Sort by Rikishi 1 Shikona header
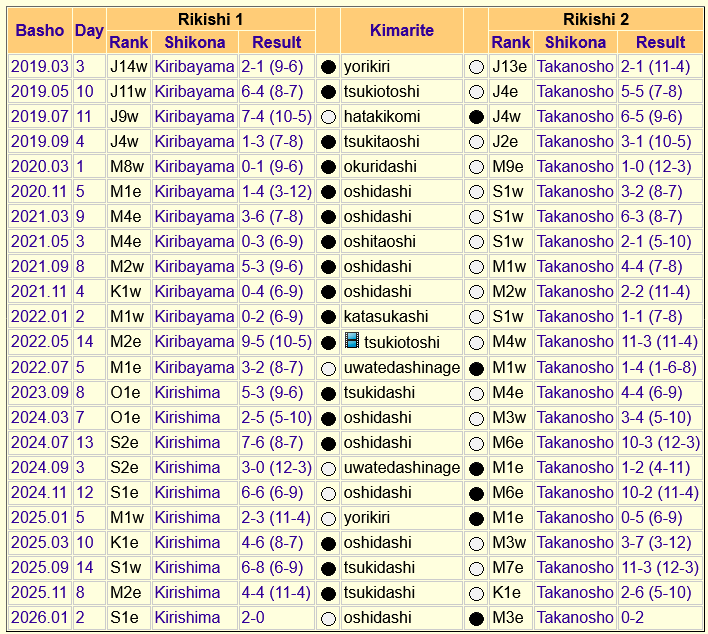Viewport: 708px width, 634px height. (x=195, y=42)
